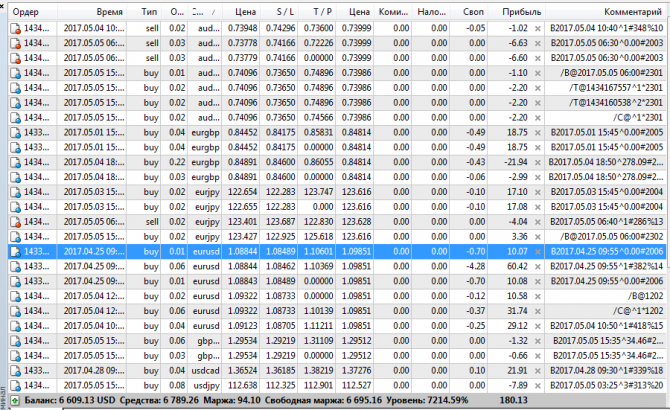Click order icon of eurjpy 3.36 profit row

tap(16, 237)
